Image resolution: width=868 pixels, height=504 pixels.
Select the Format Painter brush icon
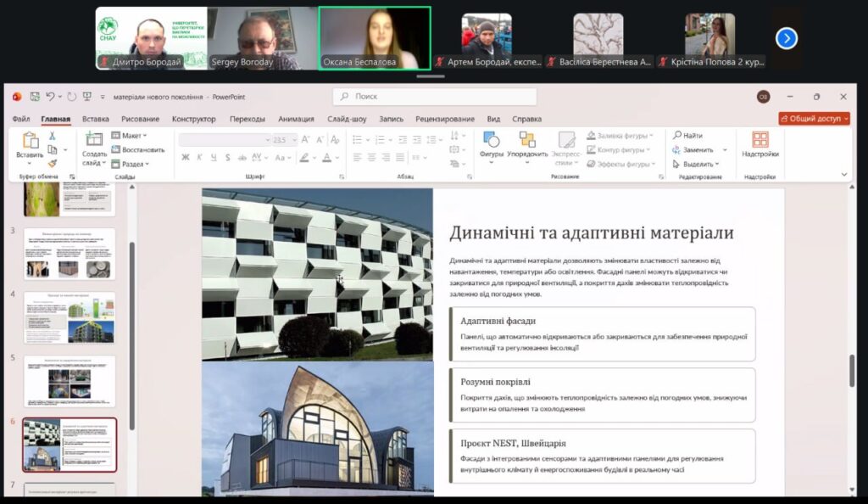pos(52,163)
